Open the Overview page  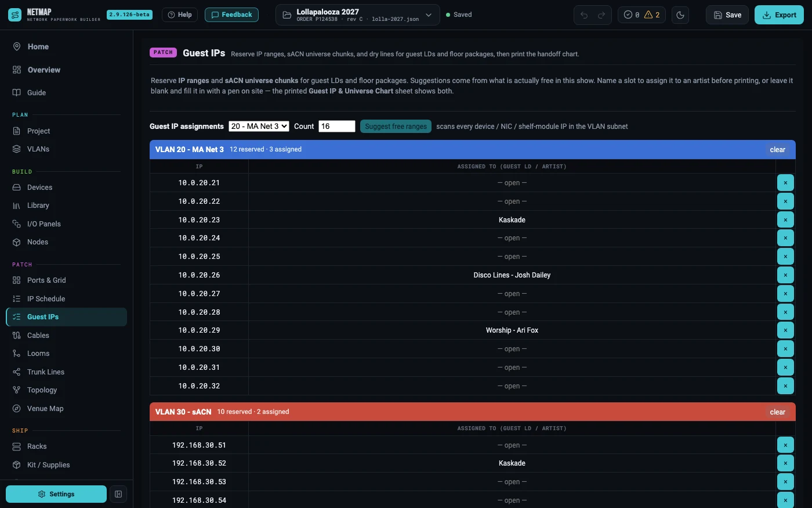point(66,70)
